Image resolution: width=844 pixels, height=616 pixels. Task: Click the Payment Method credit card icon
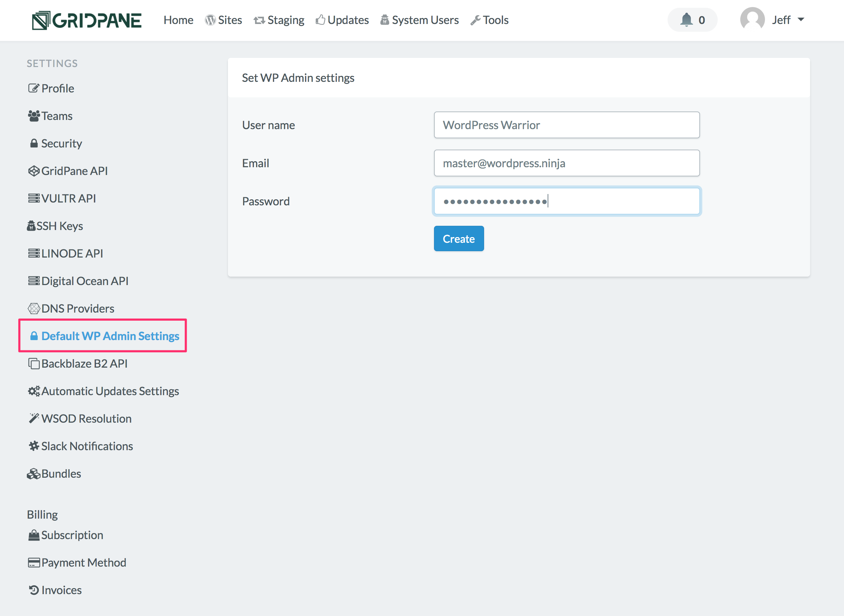coord(34,562)
